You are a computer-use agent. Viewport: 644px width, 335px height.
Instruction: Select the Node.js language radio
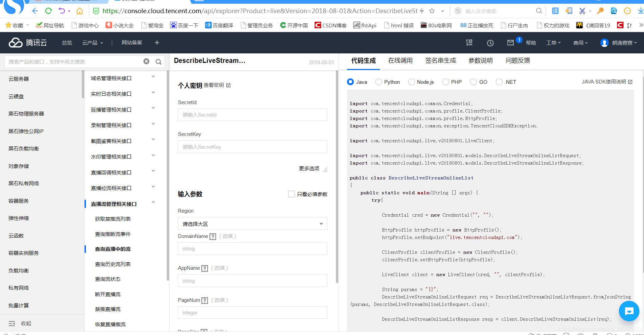click(x=412, y=82)
